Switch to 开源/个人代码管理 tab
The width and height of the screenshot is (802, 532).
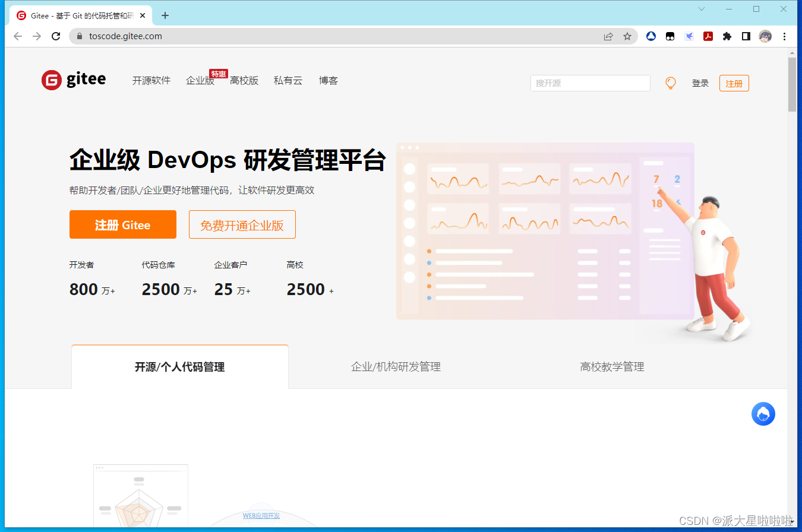180,367
